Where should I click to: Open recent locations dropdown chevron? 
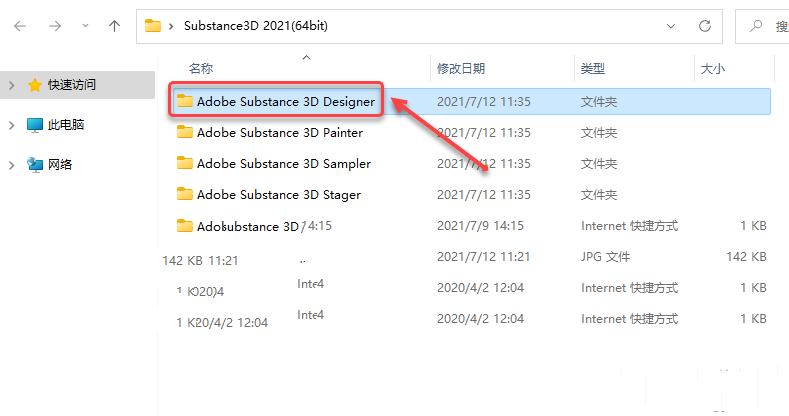85,26
